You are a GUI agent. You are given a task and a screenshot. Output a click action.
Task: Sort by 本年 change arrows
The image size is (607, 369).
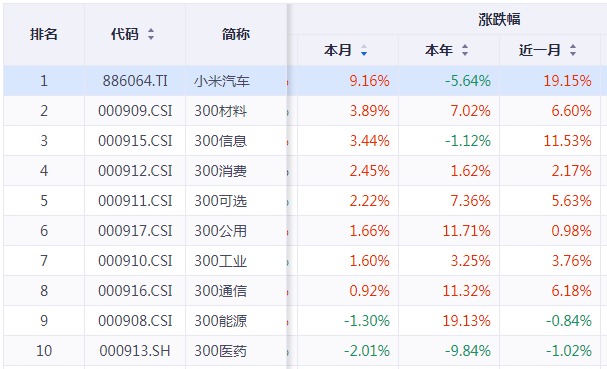465,50
